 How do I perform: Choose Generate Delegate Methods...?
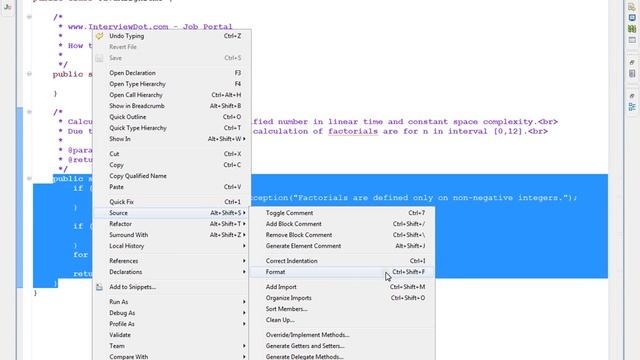click(x=342, y=356)
